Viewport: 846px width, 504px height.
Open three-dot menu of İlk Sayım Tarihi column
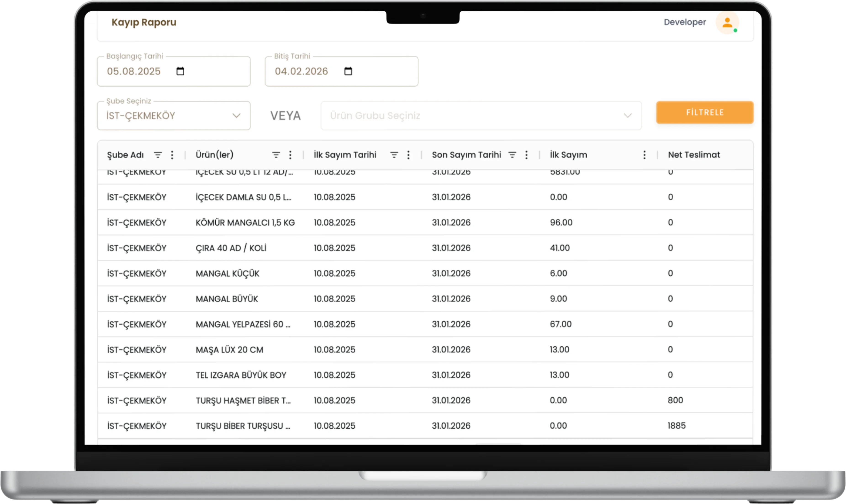click(x=408, y=155)
